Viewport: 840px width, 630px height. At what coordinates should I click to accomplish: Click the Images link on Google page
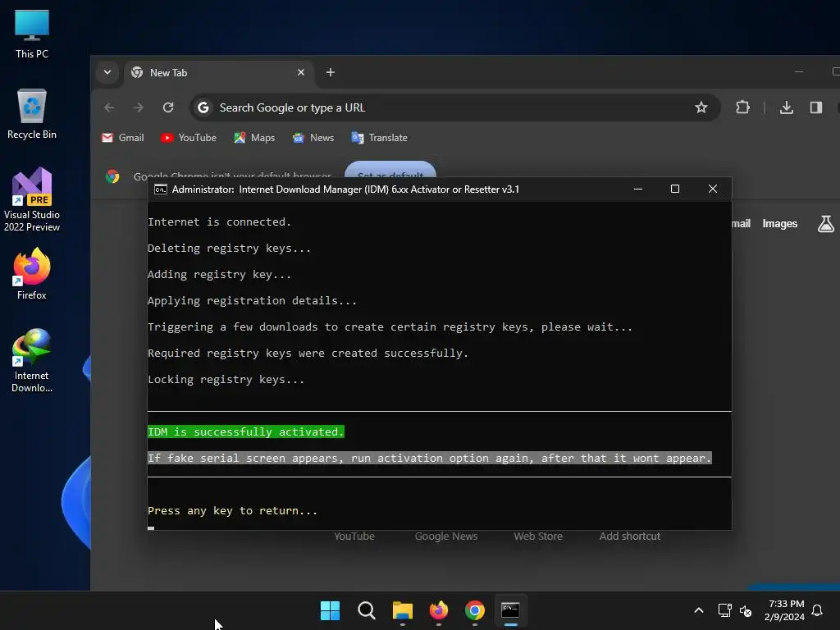779,224
